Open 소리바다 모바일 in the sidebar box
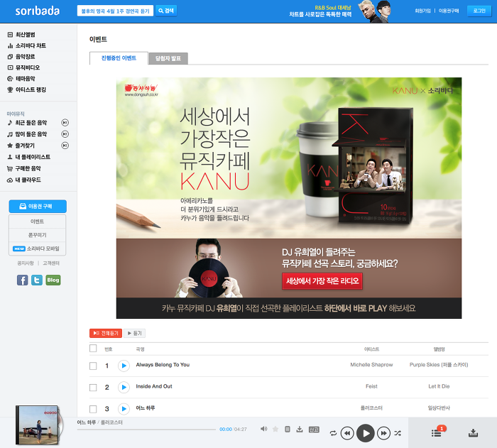Image resolution: width=497 pixels, height=448 pixels. (38, 248)
